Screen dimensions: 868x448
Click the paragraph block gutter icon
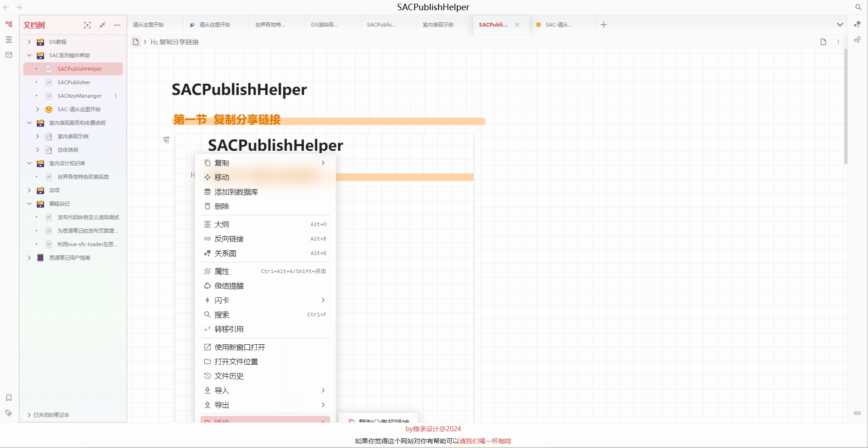[167, 140]
